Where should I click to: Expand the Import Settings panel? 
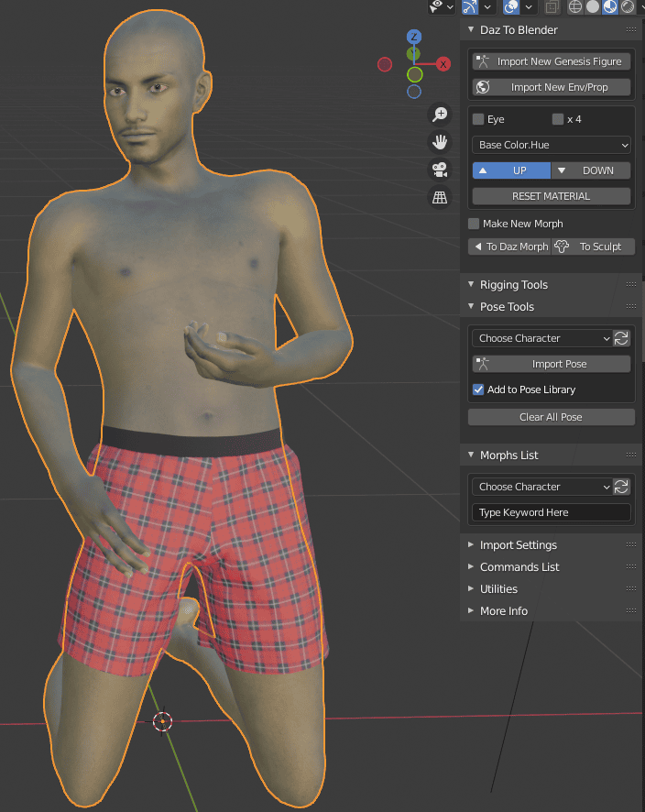click(471, 544)
